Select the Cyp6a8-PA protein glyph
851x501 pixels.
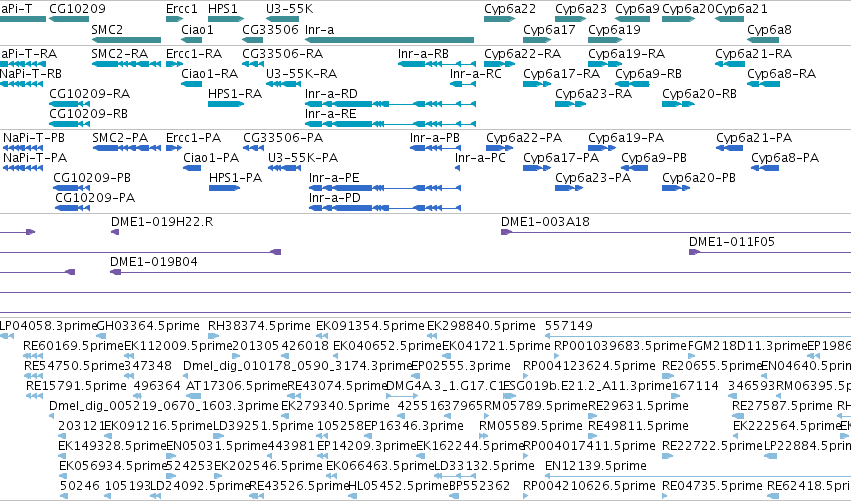click(x=765, y=168)
